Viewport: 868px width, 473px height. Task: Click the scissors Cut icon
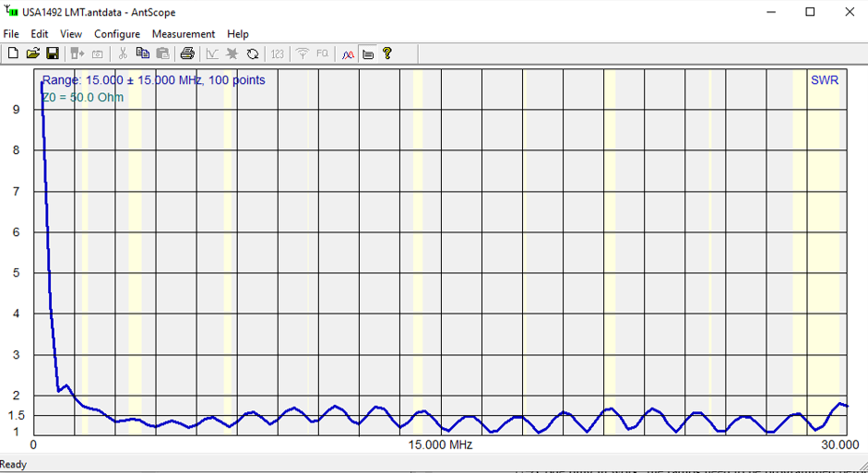click(x=123, y=53)
